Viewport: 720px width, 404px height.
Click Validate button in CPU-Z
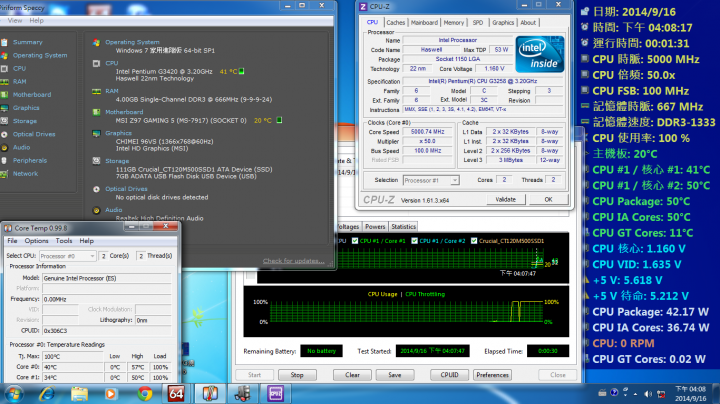(506, 200)
